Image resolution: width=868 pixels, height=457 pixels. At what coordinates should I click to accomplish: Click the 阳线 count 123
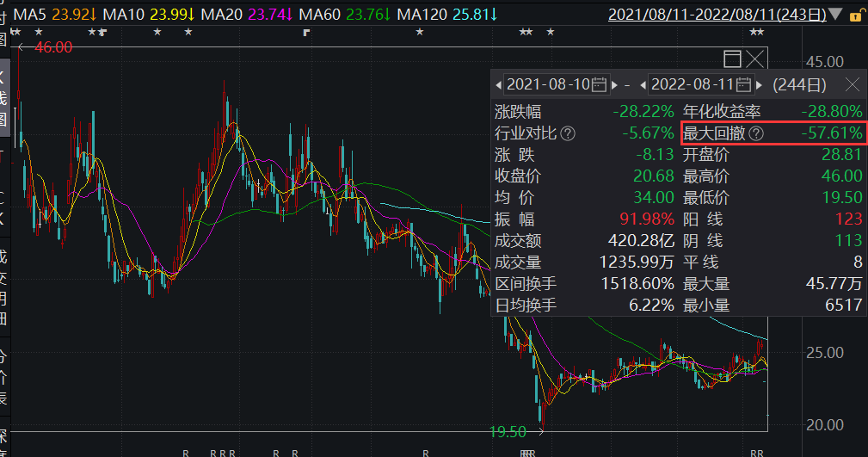click(849, 219)
